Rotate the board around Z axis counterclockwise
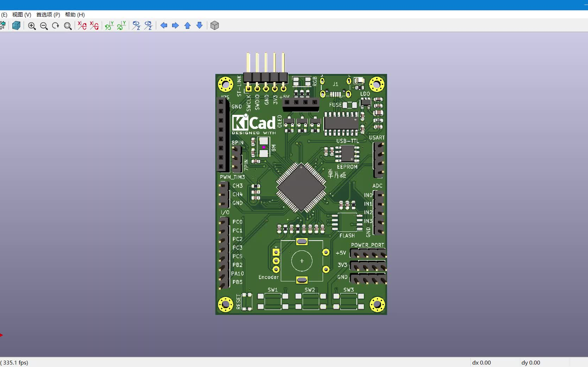 click(x=148, y=26)
